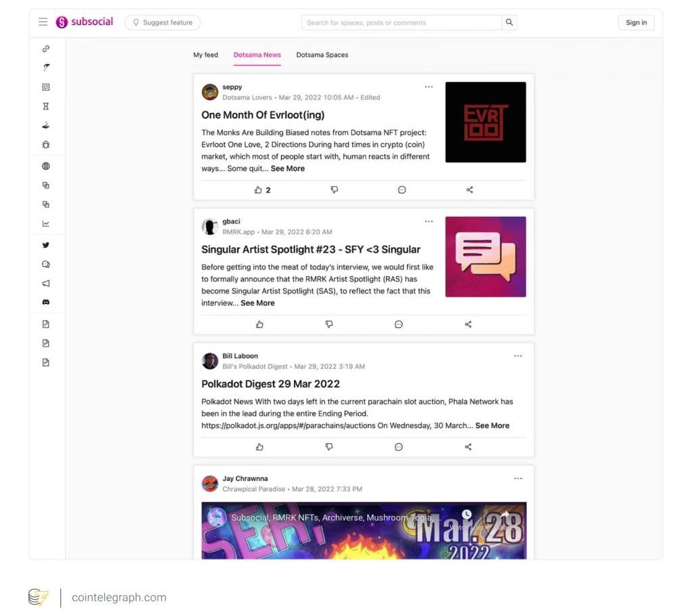
Task: Open the Discord icon in sidebar
Action: (x=46, y=303)
